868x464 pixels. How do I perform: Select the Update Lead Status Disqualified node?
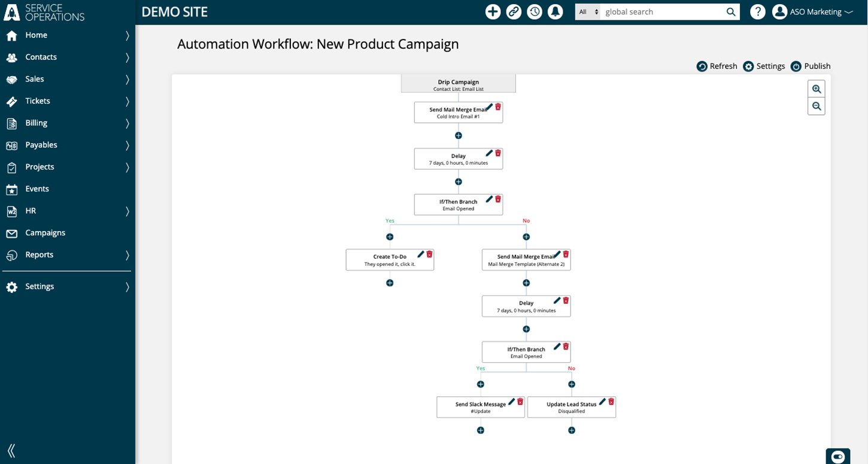click(572, 407)
